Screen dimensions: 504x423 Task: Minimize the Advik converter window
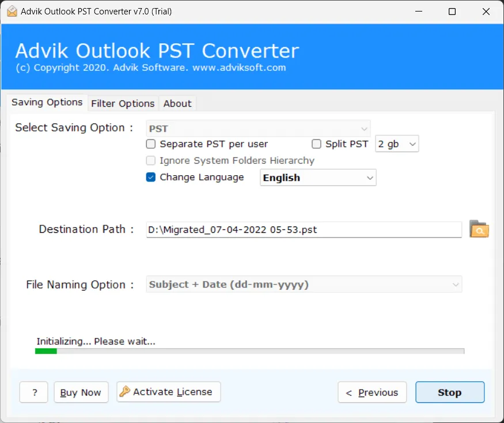(x=419, y=12)
